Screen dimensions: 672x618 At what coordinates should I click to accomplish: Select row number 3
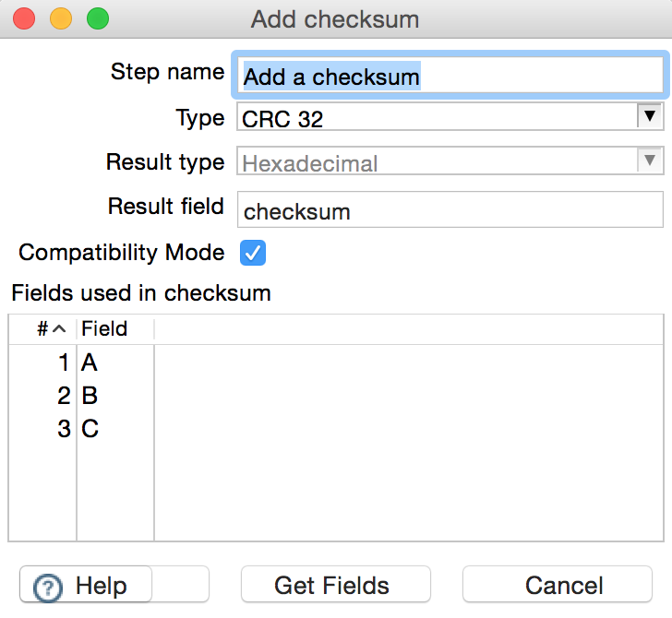tap(63, 430)
